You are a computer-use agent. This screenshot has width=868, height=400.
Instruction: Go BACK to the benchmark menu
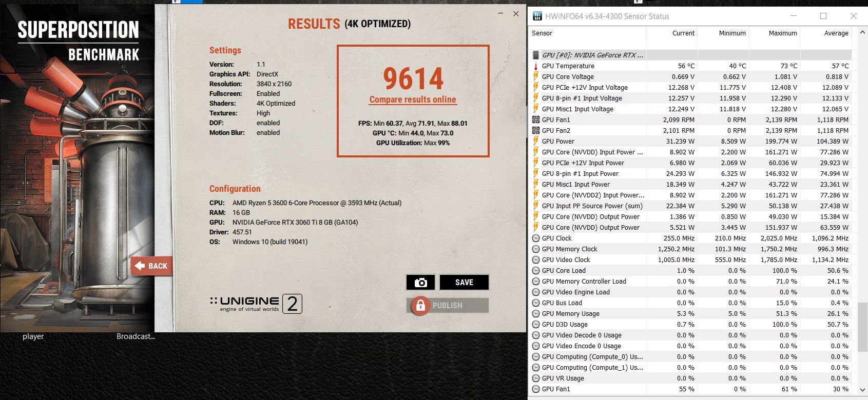tap(151, 266)
